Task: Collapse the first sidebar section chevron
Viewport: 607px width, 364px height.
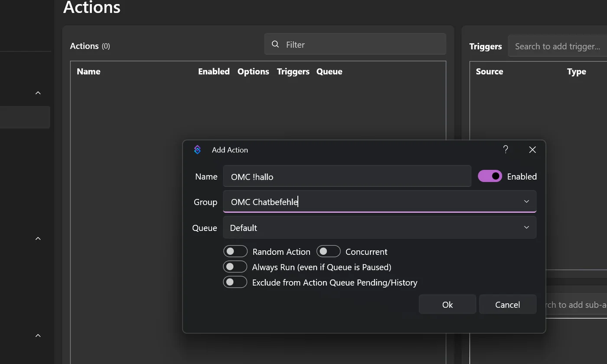Action: click(x=38, y=93)
